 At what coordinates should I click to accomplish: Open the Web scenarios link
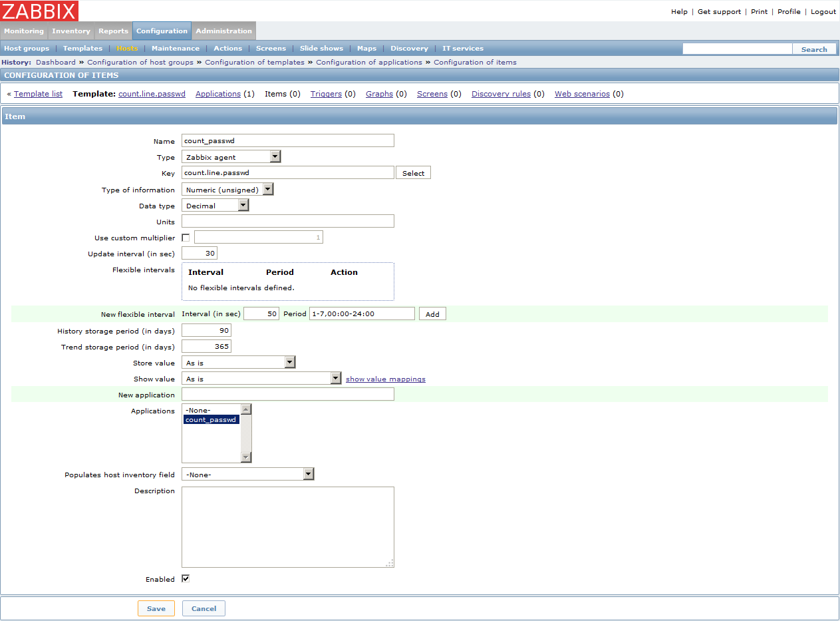pyautogui.click(x=582, y=94)
